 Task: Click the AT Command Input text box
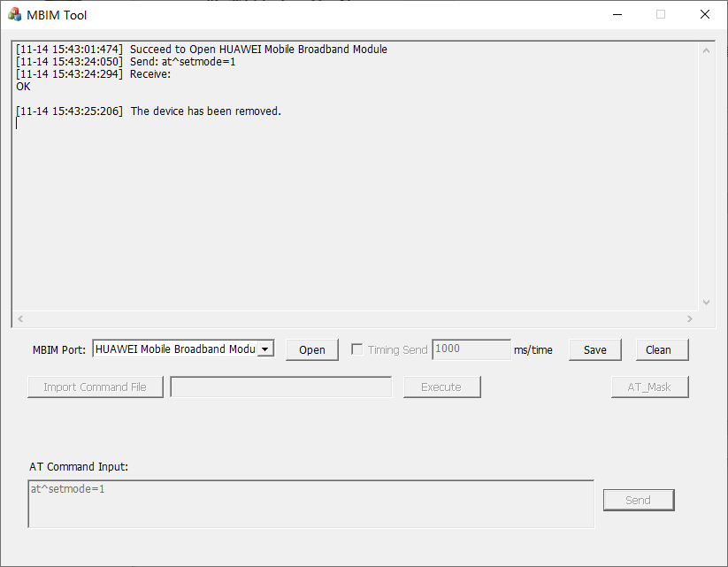pos(311,504)
